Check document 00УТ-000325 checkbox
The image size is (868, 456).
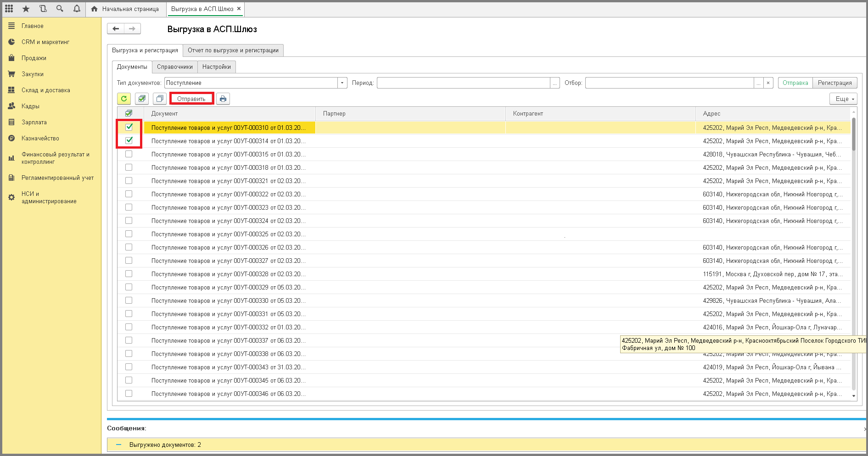click(129, 234)
